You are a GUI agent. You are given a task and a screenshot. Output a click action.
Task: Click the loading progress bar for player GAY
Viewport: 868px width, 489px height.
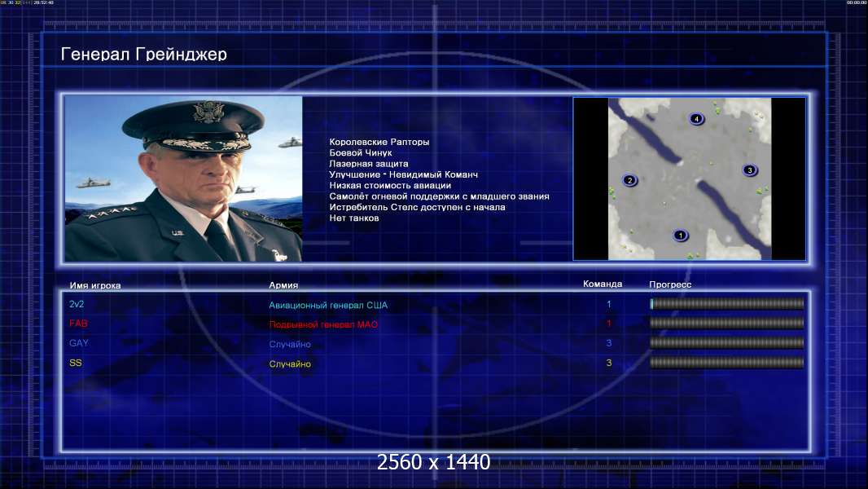(727, 343)
